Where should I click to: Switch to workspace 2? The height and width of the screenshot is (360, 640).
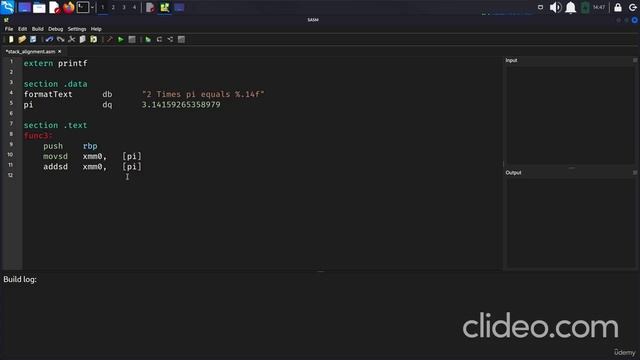point(113,7)
